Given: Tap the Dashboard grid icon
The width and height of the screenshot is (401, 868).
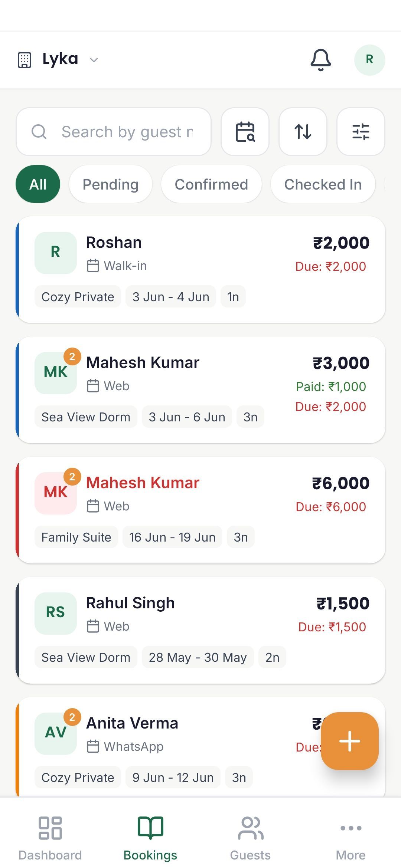Looking at the screenshot, I should 50,828.
